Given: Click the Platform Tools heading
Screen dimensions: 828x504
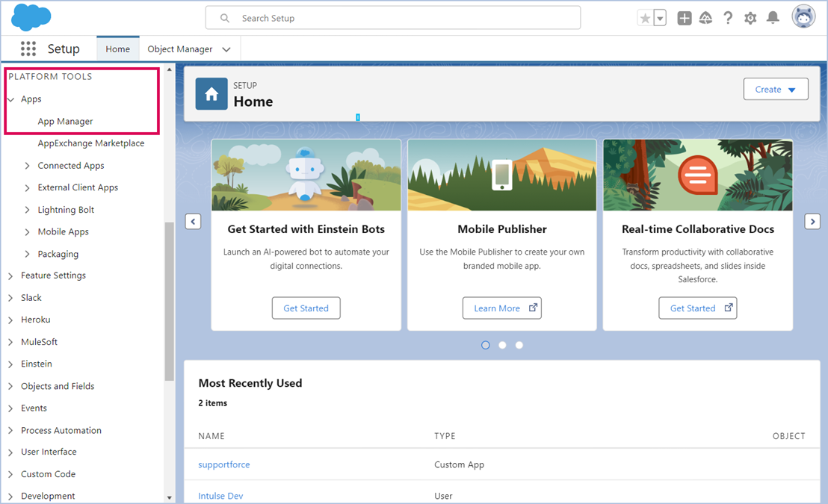Looking at the screenshot, I should click(50, 76).
